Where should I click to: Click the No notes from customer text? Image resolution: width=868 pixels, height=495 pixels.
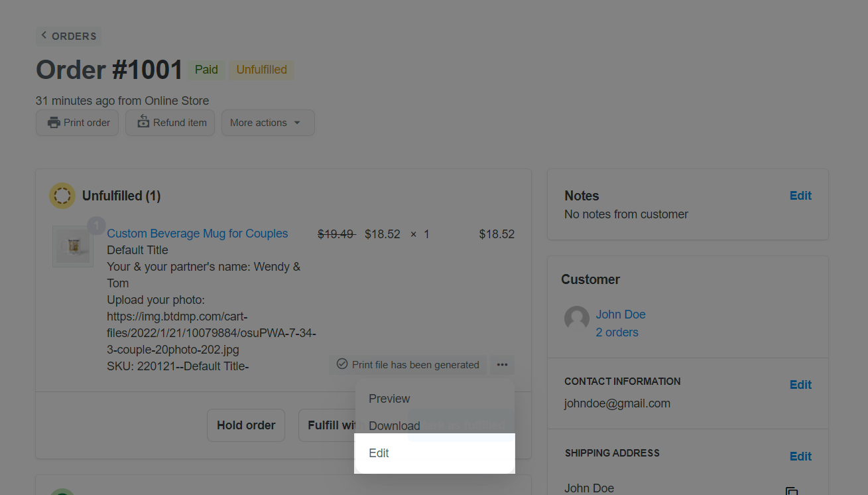tap(626, 214)
